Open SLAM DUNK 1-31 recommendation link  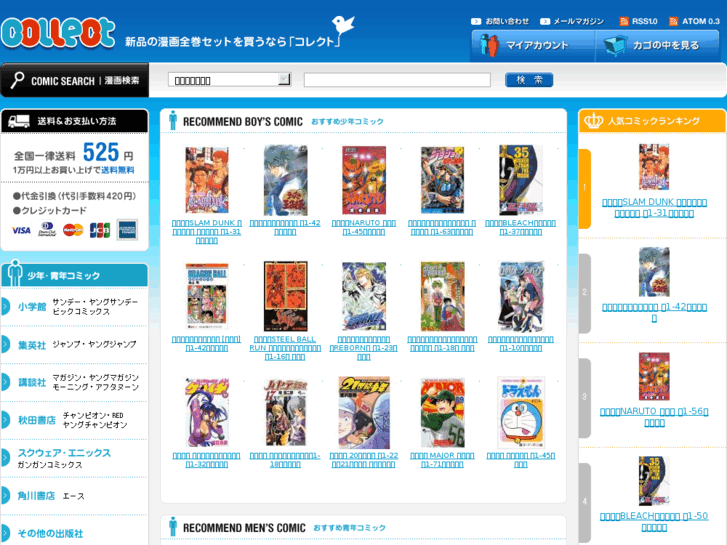(x=207, y=232)
